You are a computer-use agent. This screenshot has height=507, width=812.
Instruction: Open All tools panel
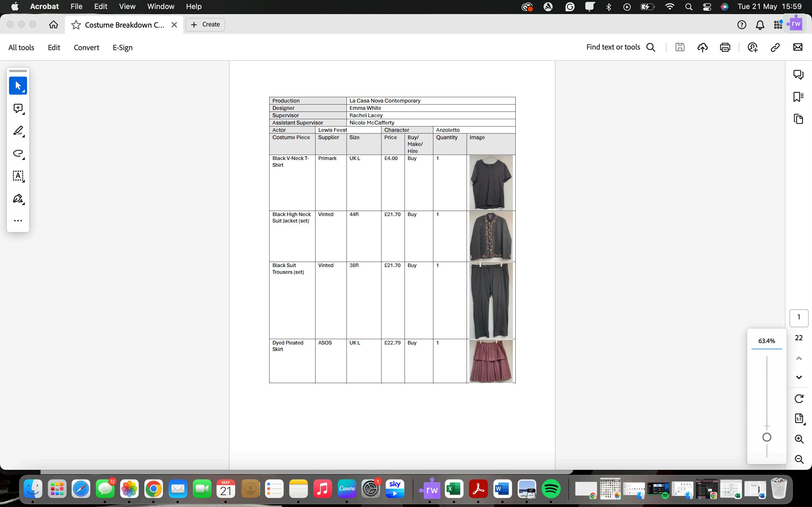[x=21, y=48]
